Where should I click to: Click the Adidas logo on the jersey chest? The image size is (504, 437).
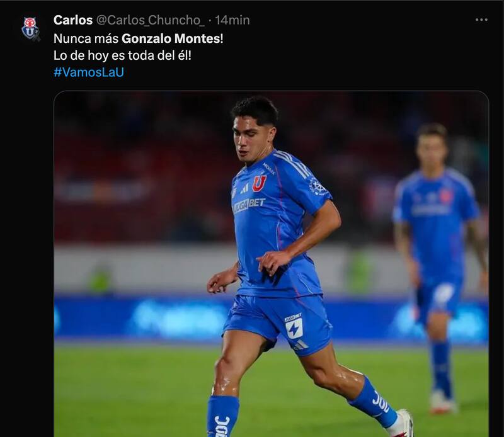(244, 189)
